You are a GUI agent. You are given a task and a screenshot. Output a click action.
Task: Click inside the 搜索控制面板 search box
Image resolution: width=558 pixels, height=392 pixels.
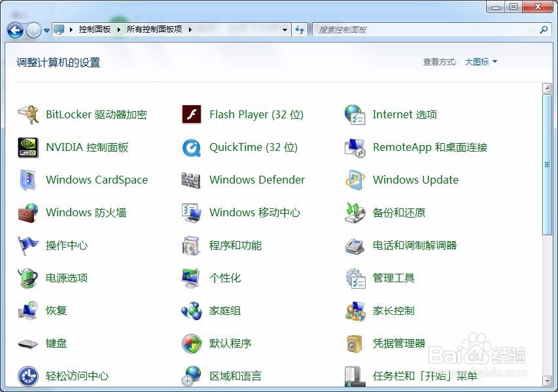click(x=392, y=29)
